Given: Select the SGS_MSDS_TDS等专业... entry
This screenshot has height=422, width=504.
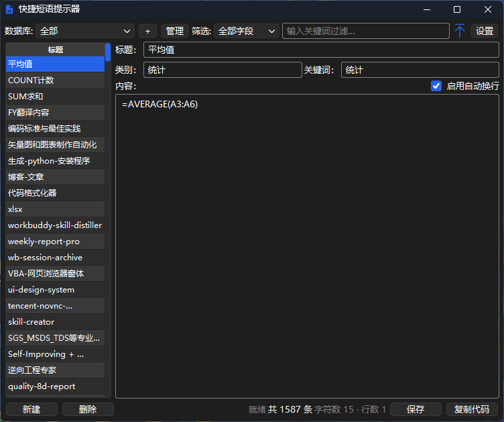Looking at the screenshot, I should pyautogui.click(x=55, y=337).
